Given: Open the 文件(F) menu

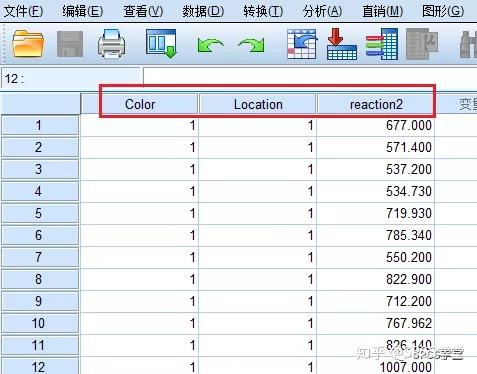Looking at the screenshot, I should tap(23, 11).
